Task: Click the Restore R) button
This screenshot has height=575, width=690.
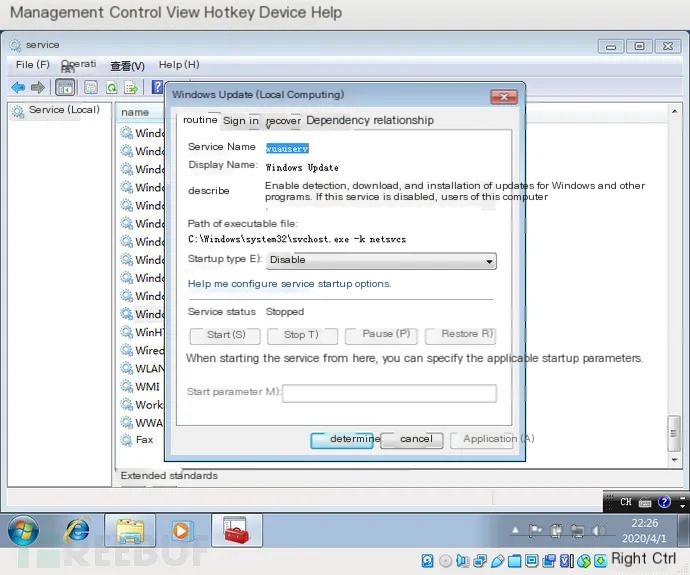Action: pyautogui.click(x=460, y=336)
